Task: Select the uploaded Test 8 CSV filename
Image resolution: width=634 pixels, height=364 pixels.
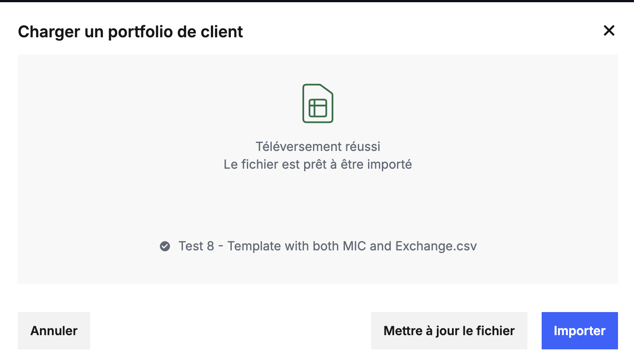Action: (328, 246)
